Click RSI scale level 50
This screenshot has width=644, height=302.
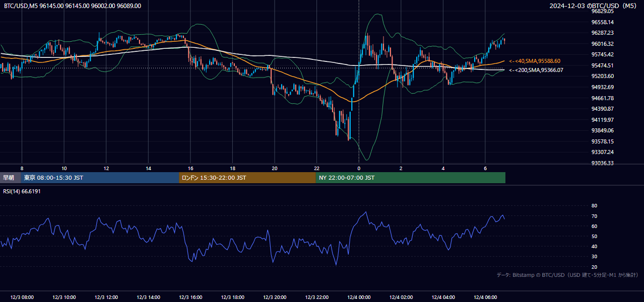coord(594,236)
